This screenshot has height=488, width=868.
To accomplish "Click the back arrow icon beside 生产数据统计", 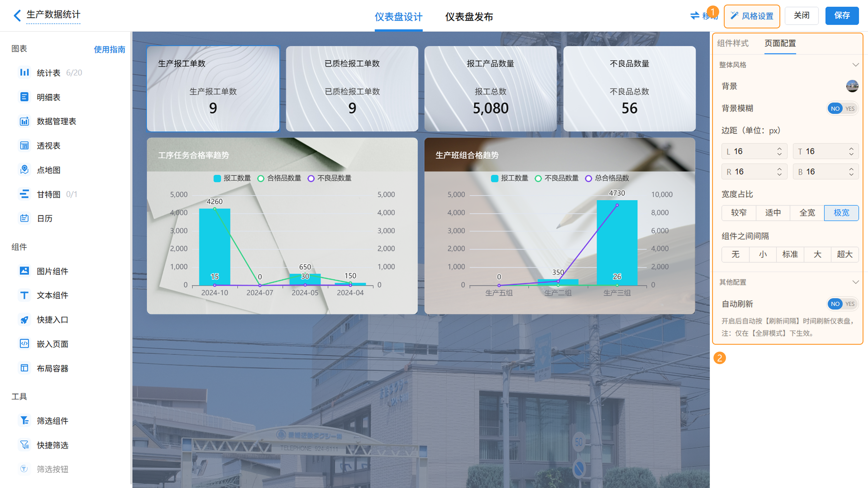I will [x=17, y=16].
